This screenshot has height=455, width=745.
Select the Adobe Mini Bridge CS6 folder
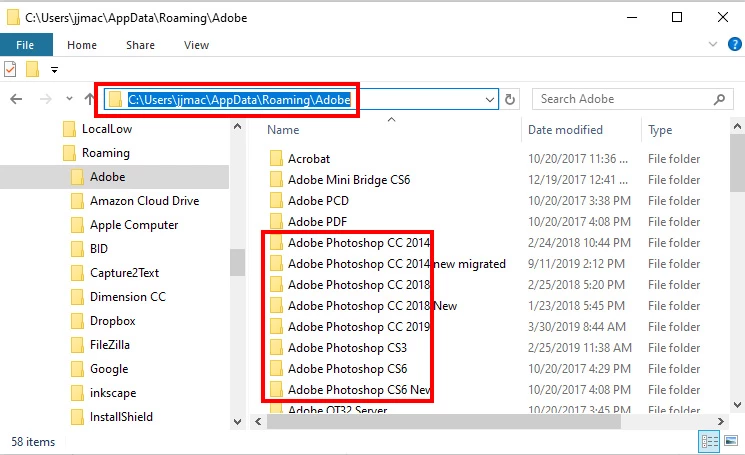(x=349, y=180)
